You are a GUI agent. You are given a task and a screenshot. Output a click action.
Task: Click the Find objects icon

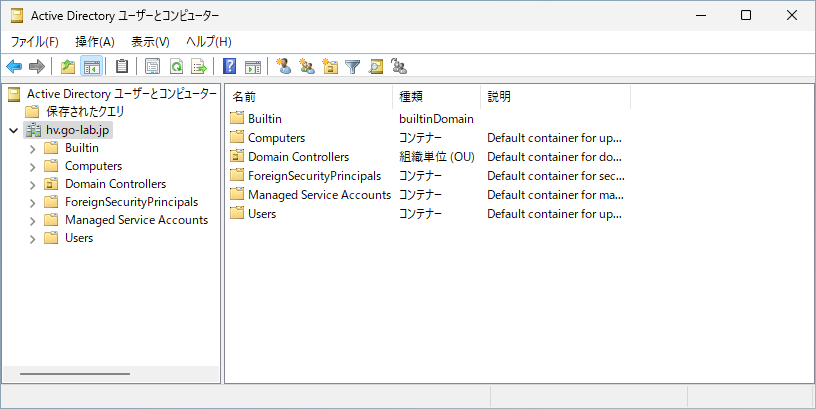(x=376, y=67)
